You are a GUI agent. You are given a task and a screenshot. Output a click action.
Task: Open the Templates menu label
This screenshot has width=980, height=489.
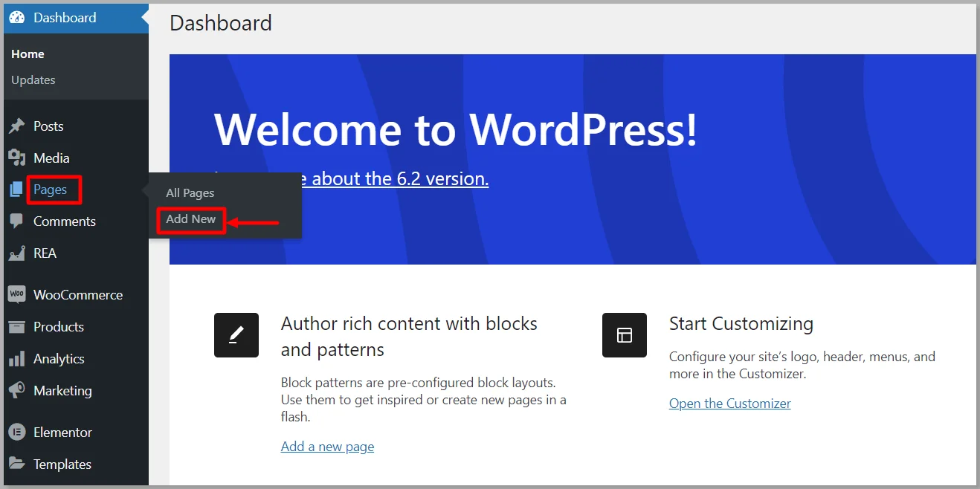[62, 464]
